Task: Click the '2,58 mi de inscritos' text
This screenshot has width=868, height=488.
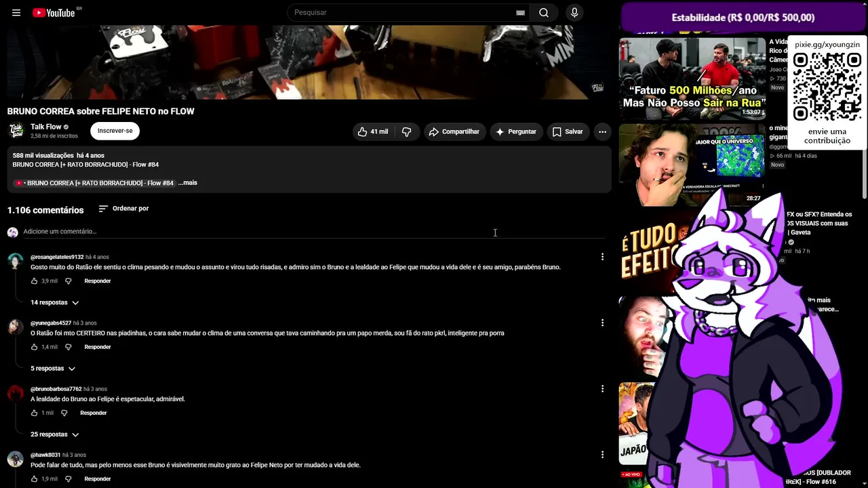Action: coord(54,136)
